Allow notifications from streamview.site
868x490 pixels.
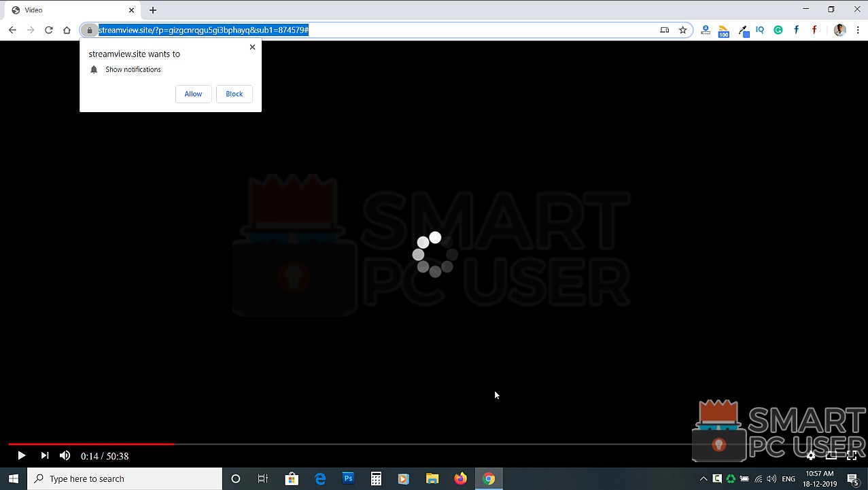click(x=193, y=94)
